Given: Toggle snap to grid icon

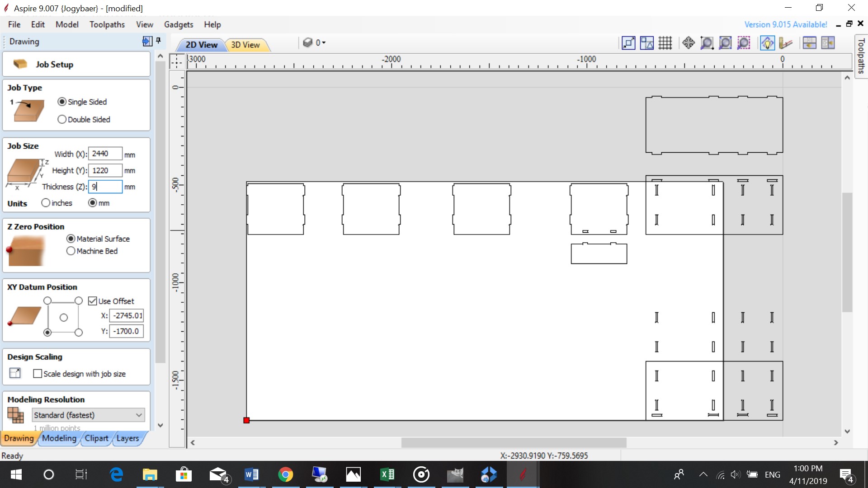Looking at the screenshot, I should [x=665, y=43].
